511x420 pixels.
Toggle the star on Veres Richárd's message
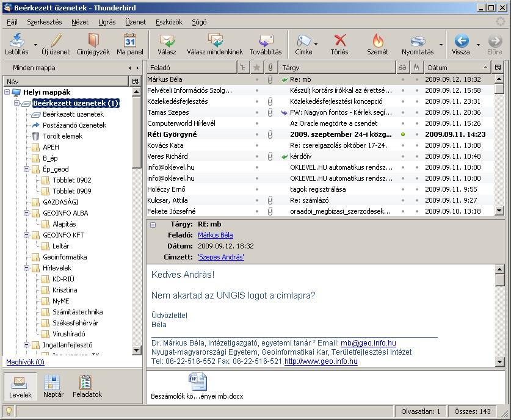click(x=257, y=156)
